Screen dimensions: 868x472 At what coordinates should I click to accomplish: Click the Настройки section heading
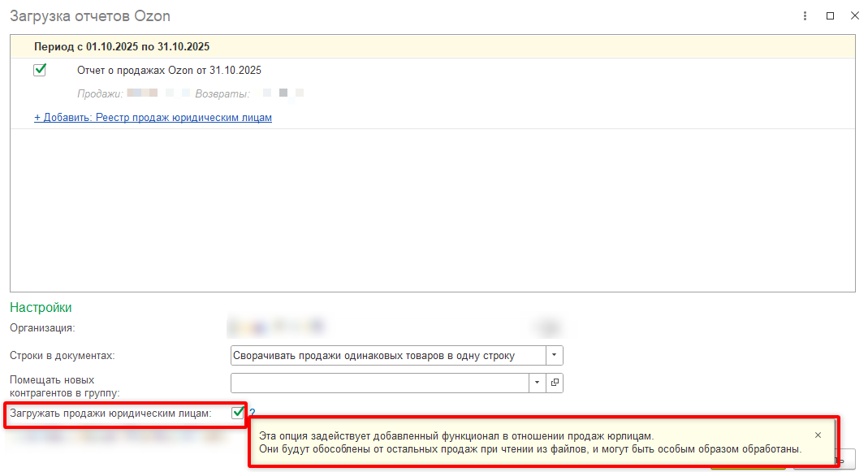pyautogui.click(x=41, y=307)
